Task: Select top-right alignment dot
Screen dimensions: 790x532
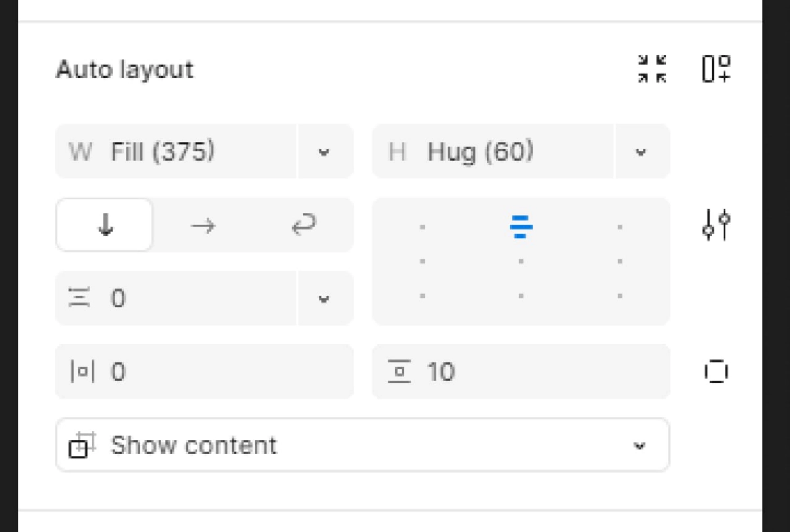Action: tap(619, 227)
